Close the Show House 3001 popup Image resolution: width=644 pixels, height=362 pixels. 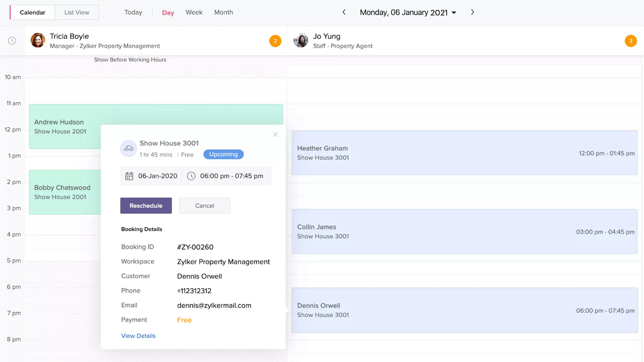tap(275, 134)
